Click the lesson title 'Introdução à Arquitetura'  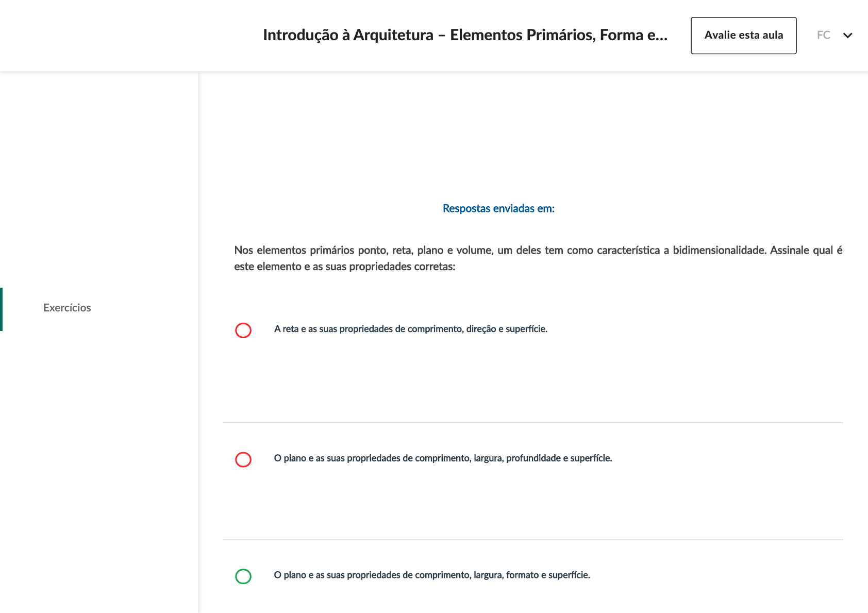[348, 35]
